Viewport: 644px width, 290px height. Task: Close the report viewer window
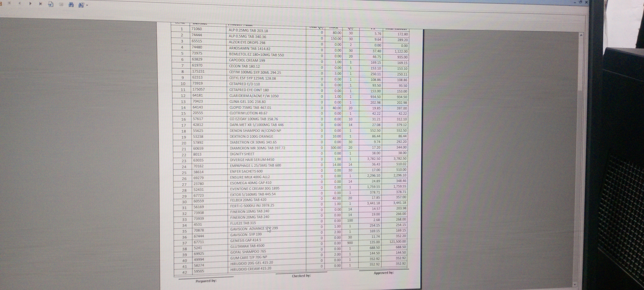click(586, 2)
